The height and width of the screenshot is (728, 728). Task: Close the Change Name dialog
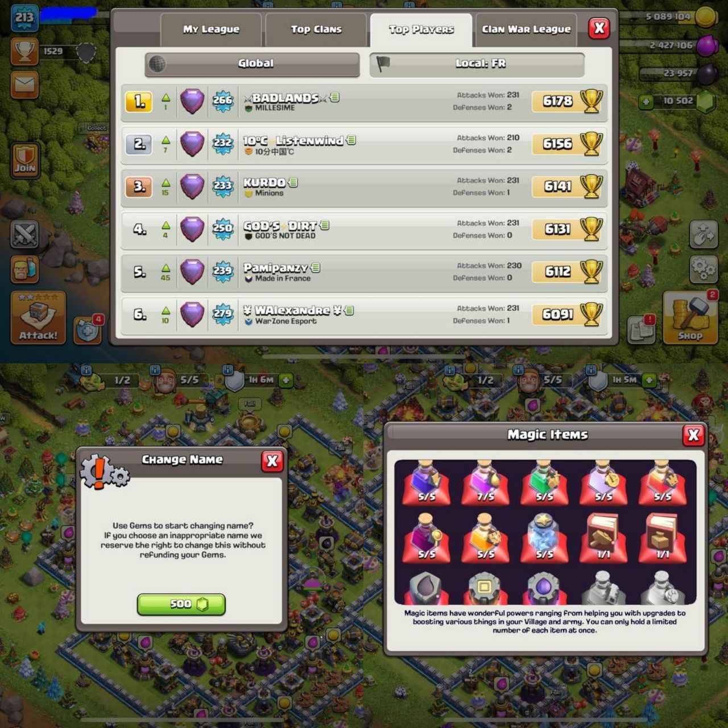(x=272, y=461)
